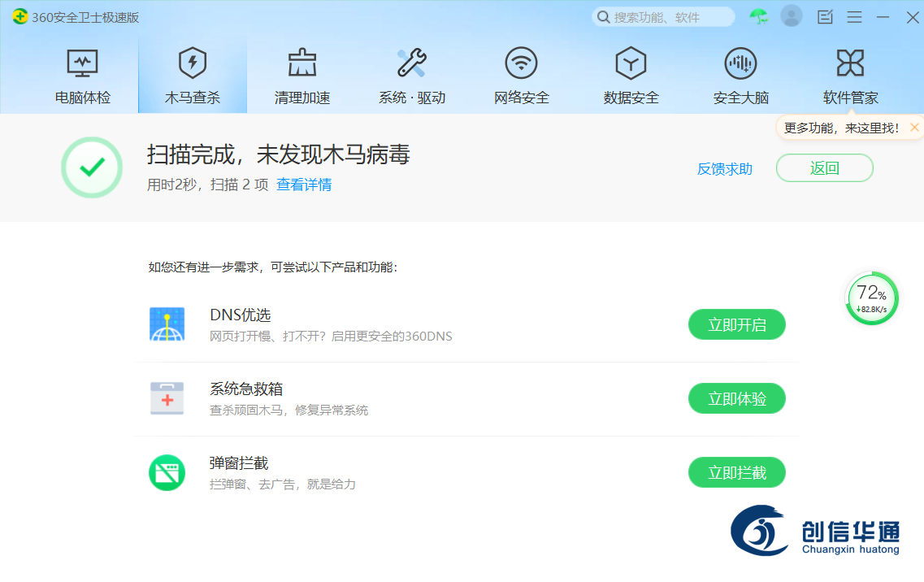This screenshot has width=924, height=582.
Task: Minimize the 360 window
Action: click(883, 17)
